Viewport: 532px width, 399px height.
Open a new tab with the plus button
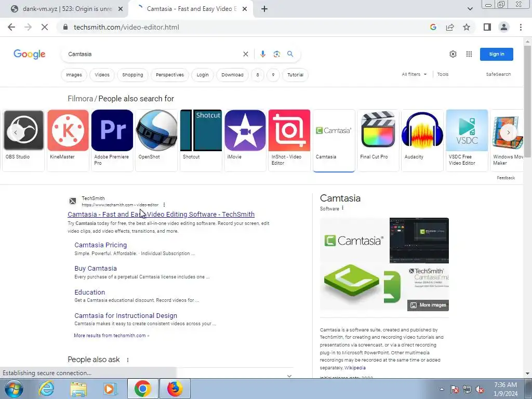pyautogui.click(x=264, y=9)
